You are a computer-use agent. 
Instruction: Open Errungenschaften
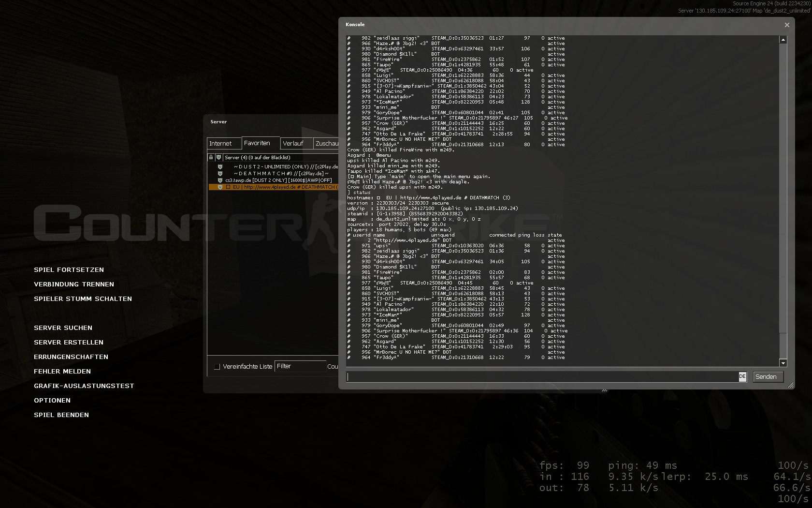71,357
